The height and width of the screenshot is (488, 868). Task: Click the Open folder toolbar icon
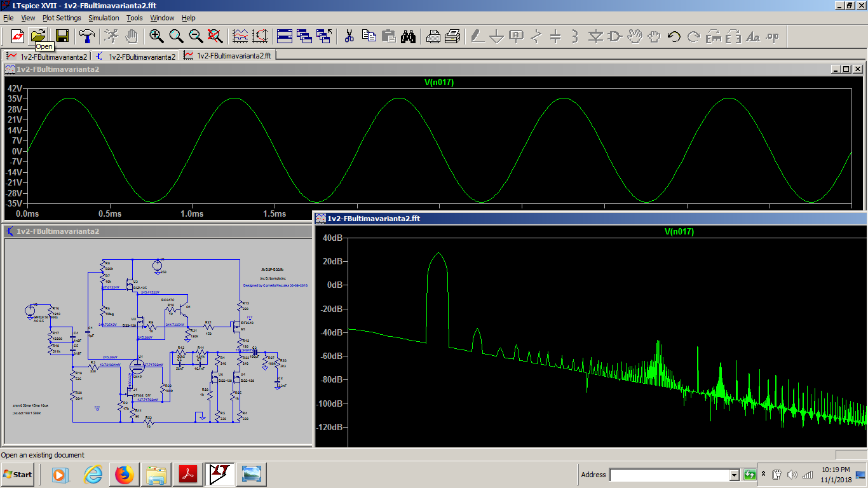click(38, 36)
